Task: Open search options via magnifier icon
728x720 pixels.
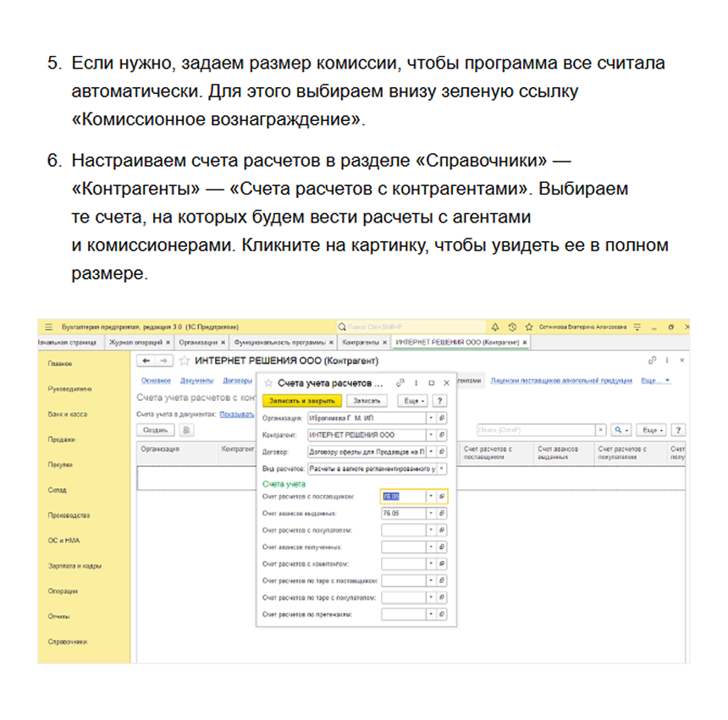Action: coord(618,429)
